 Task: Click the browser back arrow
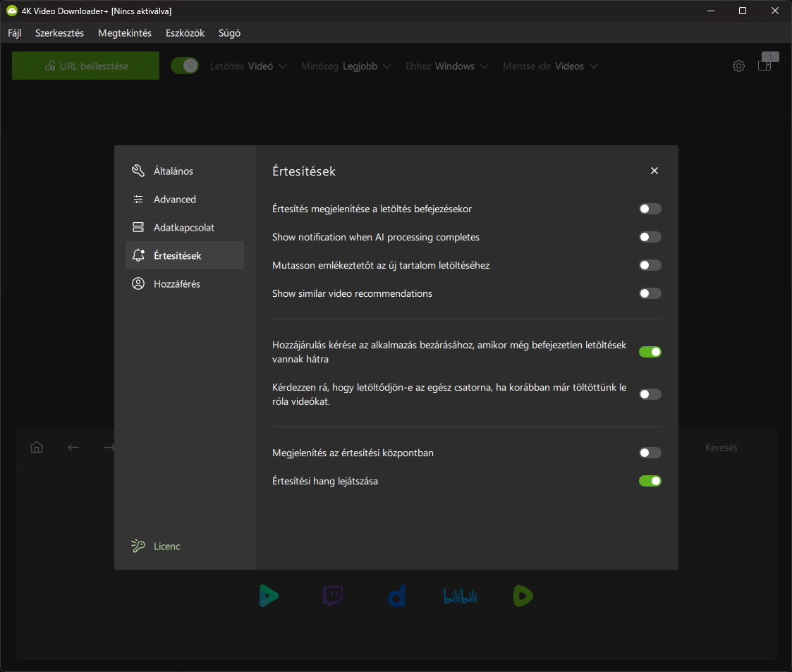pyautogui.click(x=73, y=447)
